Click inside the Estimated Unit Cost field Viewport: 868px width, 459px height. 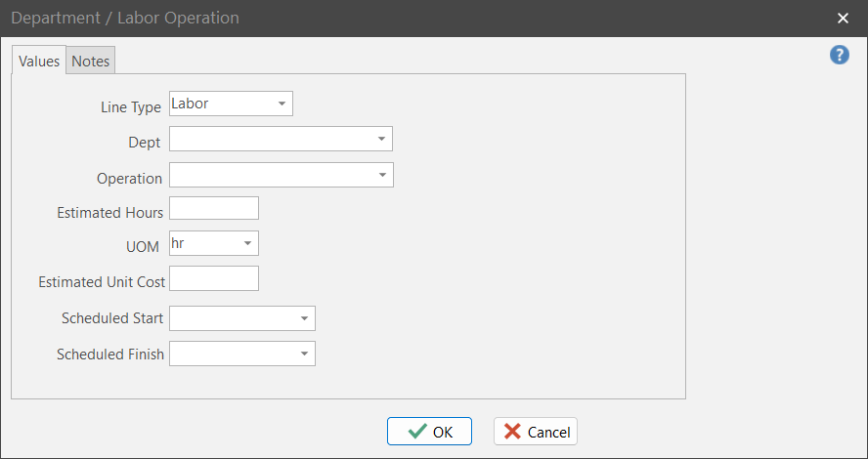coord(214,278)
